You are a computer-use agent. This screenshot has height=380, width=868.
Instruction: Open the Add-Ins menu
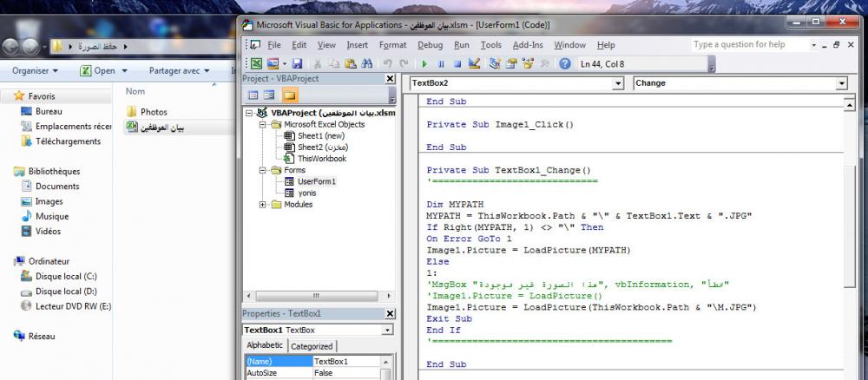pos(528,45)
